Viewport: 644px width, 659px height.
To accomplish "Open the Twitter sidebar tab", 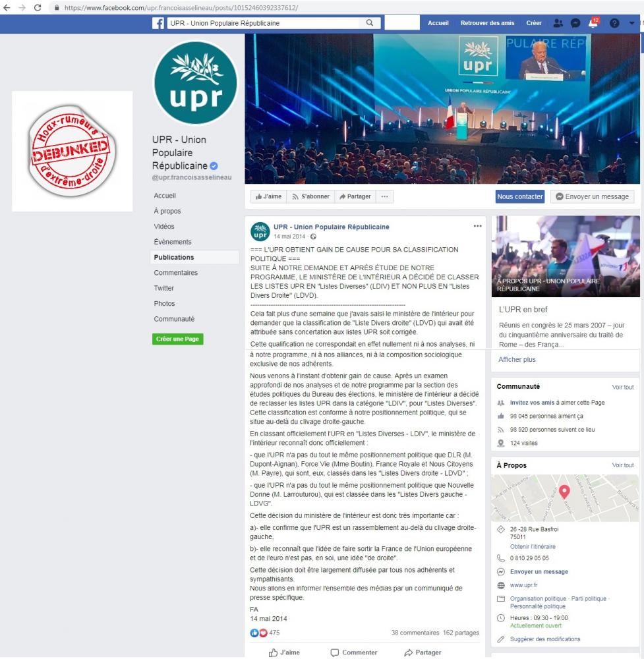I will coord(163,288).
